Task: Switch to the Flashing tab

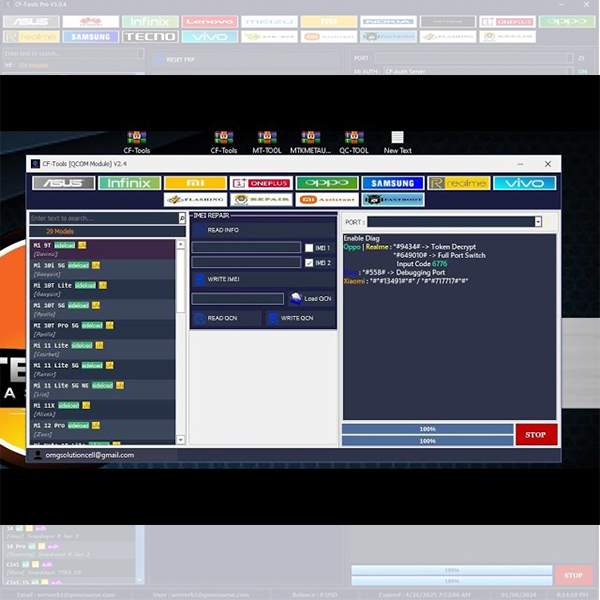Action: point(194,200)
